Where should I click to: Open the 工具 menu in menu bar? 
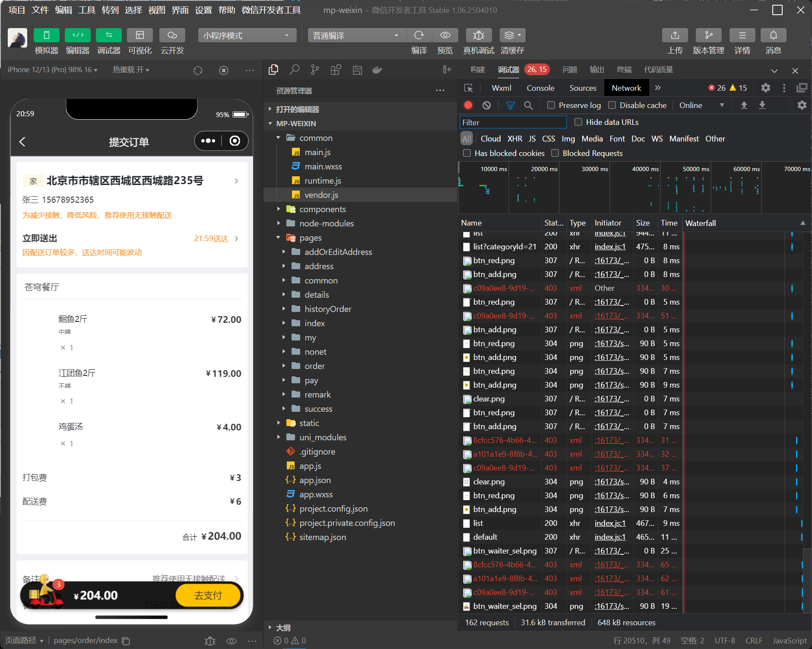point(86,10)
